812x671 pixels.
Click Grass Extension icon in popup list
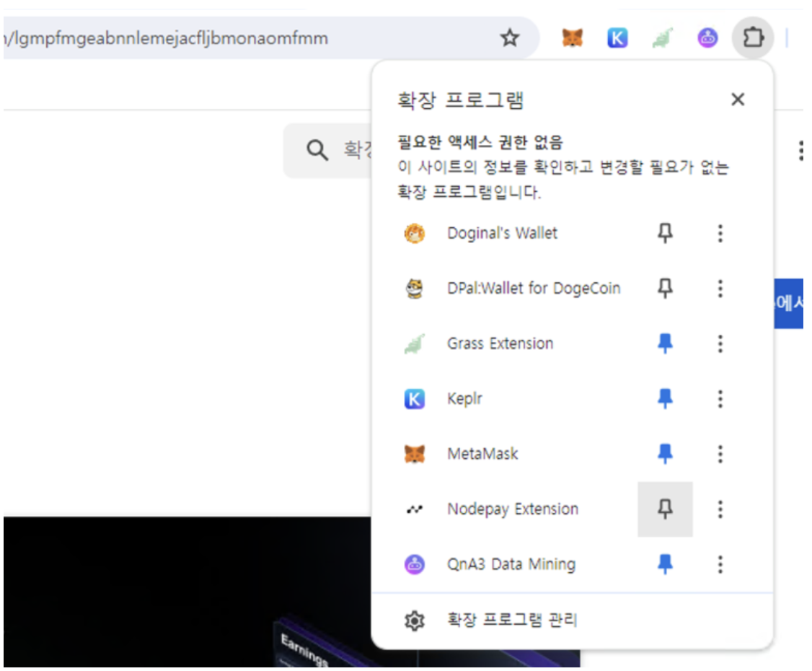414,343
